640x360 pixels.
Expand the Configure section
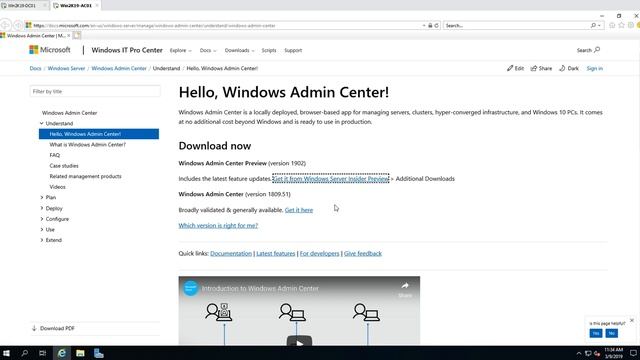(42, 219)
